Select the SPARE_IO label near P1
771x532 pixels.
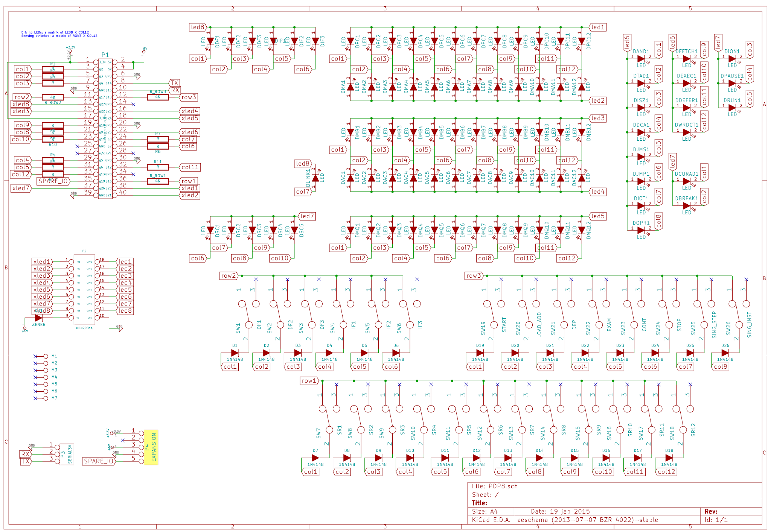(53, 181)
